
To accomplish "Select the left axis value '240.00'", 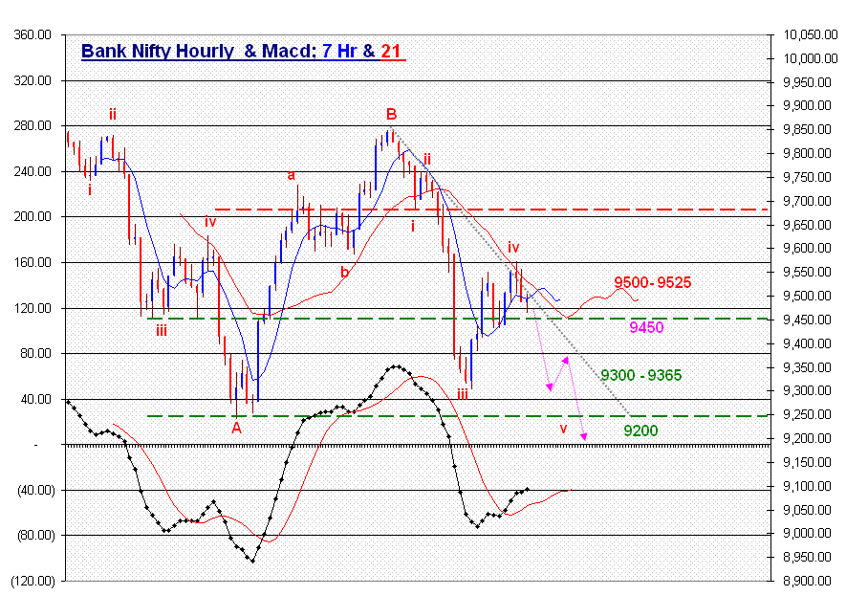I will coord(33,171).
